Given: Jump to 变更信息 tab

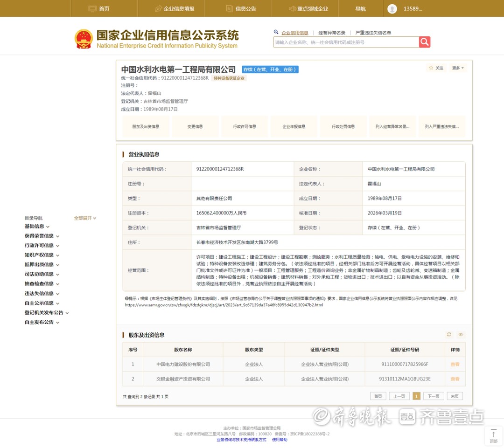Looking at the screenshot, I should [x=195, y=126].
